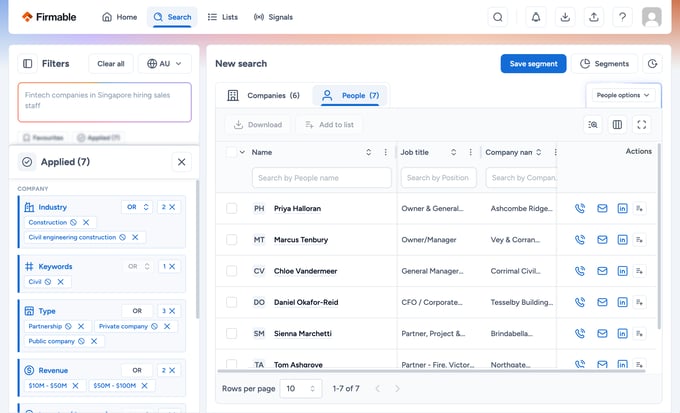
Task: Exclude Construction industry filter icon
Action: (73, 223)
